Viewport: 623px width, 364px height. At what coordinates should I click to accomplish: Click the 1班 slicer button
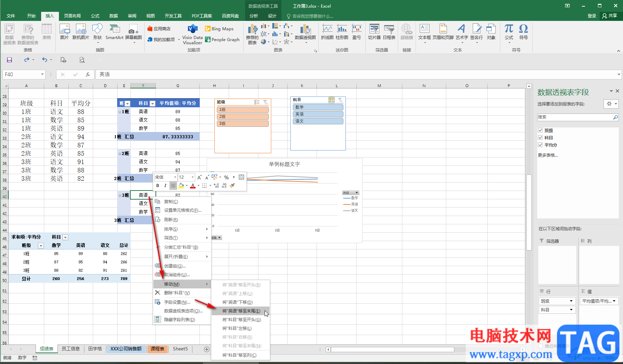243,110
